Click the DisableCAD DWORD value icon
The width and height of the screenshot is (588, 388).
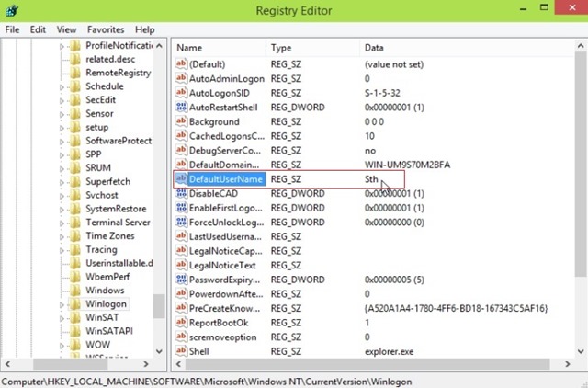pyautogui.click(x=181, y=193)
